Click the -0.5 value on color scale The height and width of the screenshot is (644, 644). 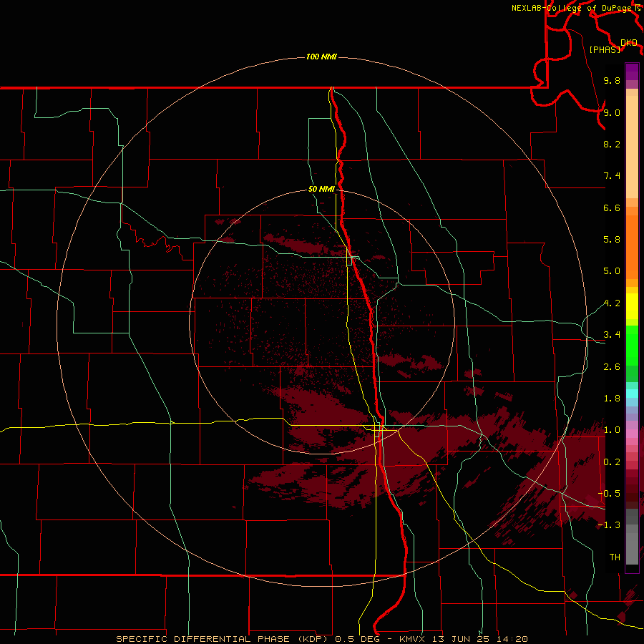point(609,494)
